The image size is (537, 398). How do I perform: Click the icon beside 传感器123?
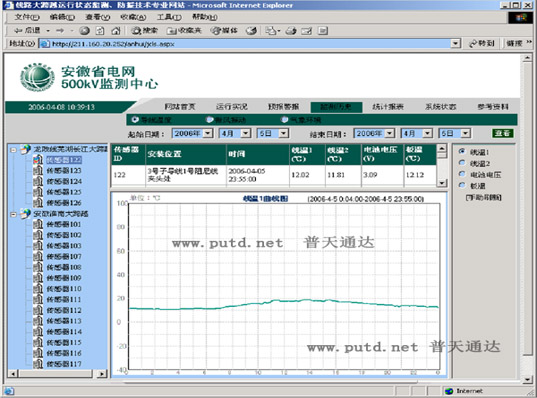click(x=38, y=170)
